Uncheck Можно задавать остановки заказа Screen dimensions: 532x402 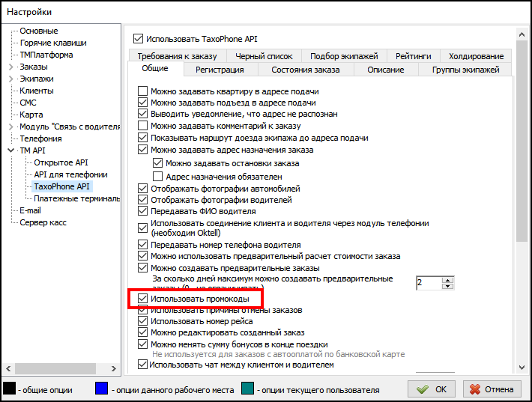(x=157, y=163)
